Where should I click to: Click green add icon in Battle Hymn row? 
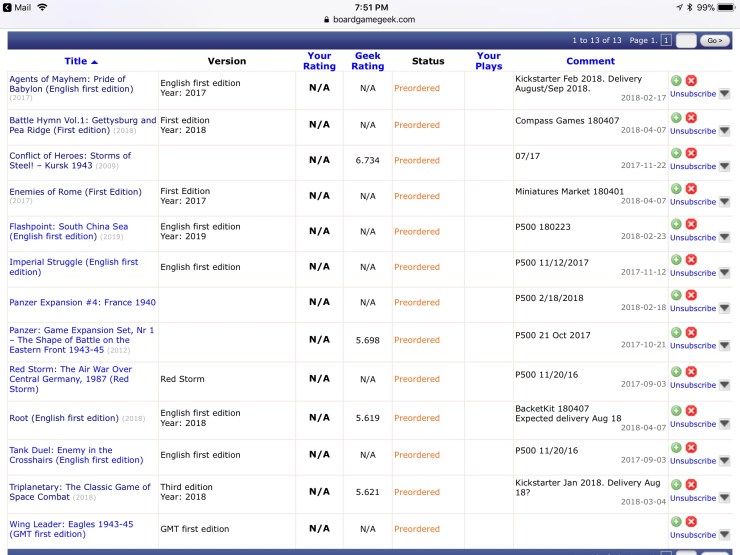[676, 118]
